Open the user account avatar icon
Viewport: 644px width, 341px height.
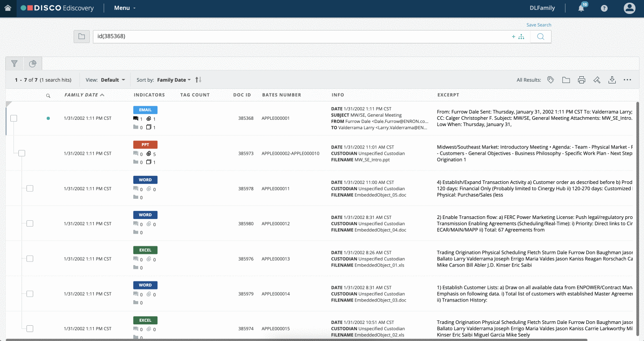630,8
